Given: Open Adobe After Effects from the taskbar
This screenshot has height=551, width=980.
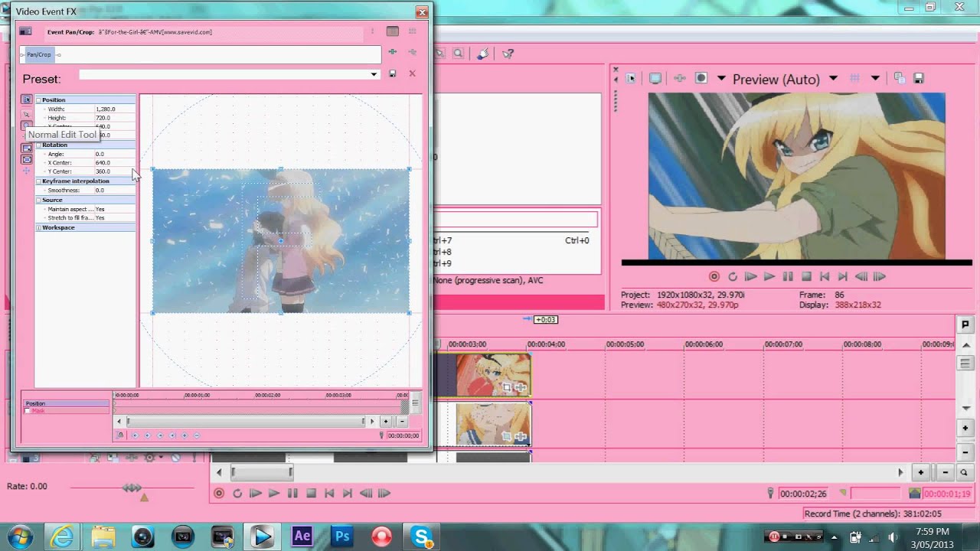Looking at the screenshot, I should (x=302, y=536).
